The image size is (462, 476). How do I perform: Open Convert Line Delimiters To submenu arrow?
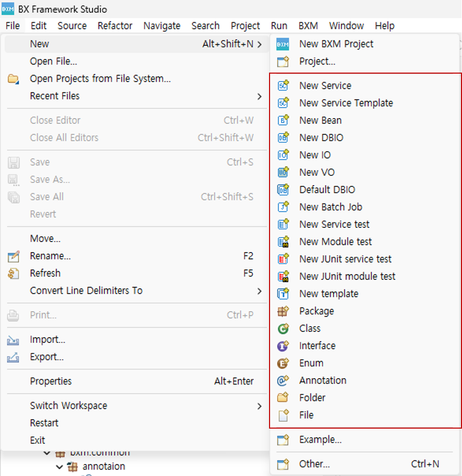259,291
